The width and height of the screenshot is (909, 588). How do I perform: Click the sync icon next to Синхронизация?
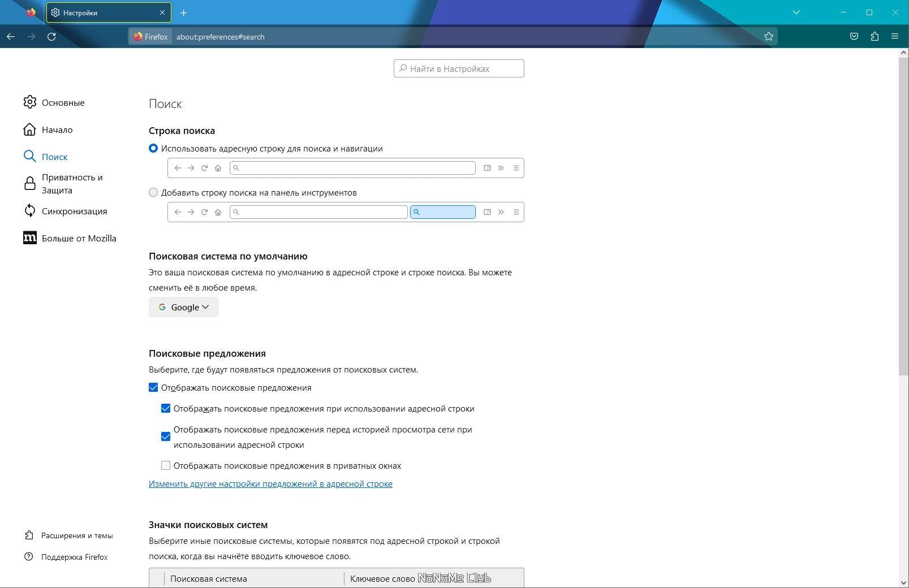click(30, 211)
